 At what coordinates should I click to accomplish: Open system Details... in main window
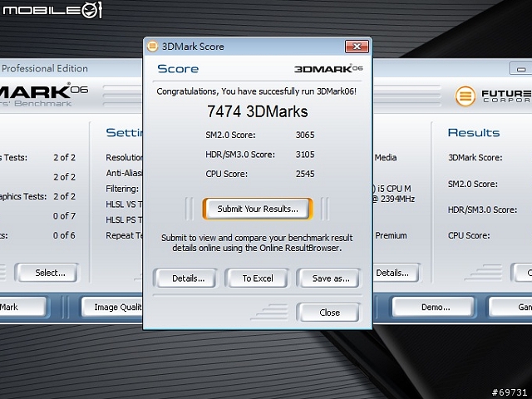(396, 273)
